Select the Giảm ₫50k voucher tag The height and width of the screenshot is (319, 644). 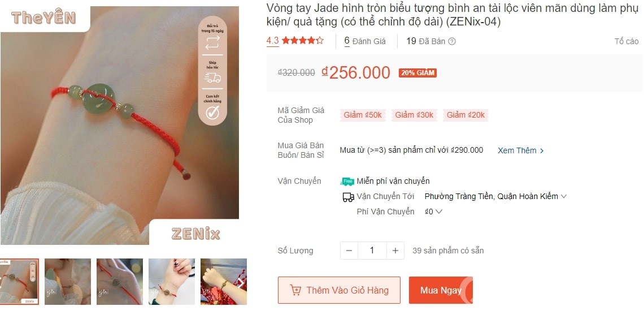pyautogui.click(x=363, y=115)
